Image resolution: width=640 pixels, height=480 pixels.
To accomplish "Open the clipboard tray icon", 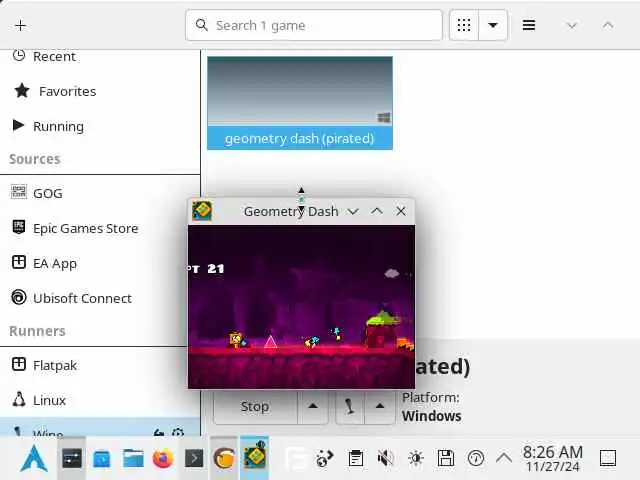I will point(356,458).
